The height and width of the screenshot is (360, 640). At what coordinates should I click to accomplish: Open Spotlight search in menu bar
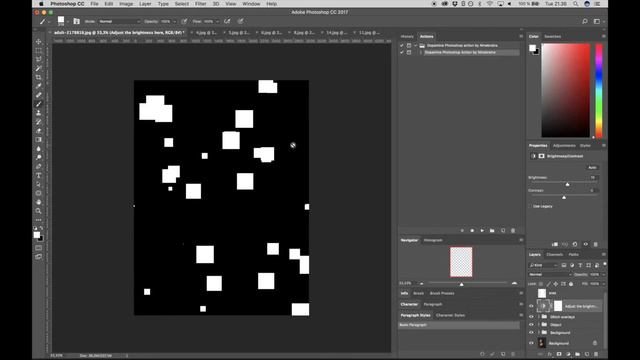coord(576,4)
